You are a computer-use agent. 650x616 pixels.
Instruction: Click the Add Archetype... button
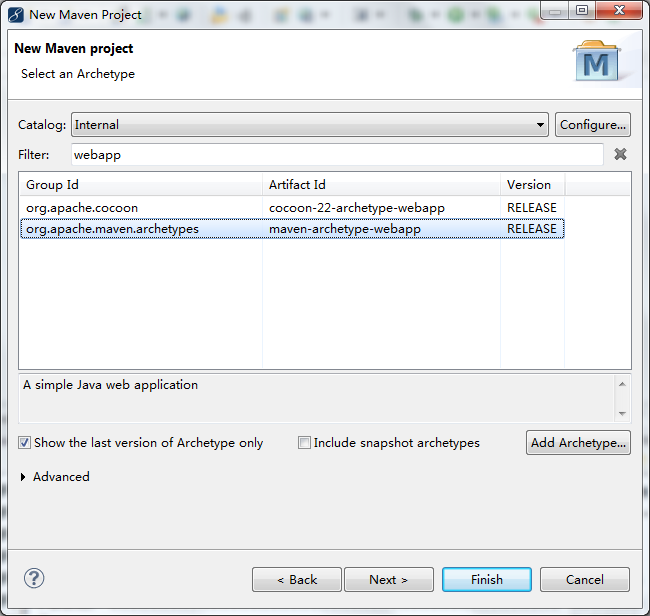[578, 443]
